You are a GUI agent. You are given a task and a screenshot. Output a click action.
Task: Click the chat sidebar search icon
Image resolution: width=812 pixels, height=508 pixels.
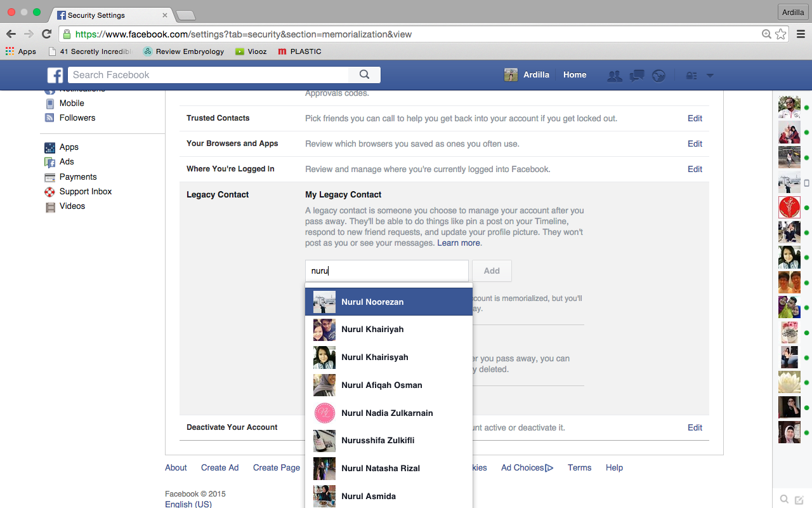[785, 500]
